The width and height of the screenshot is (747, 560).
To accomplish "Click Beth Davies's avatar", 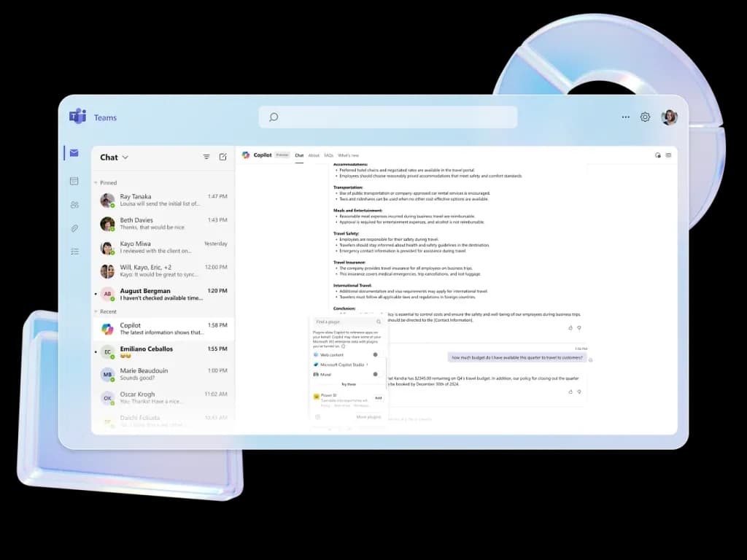I will point(107,224).
